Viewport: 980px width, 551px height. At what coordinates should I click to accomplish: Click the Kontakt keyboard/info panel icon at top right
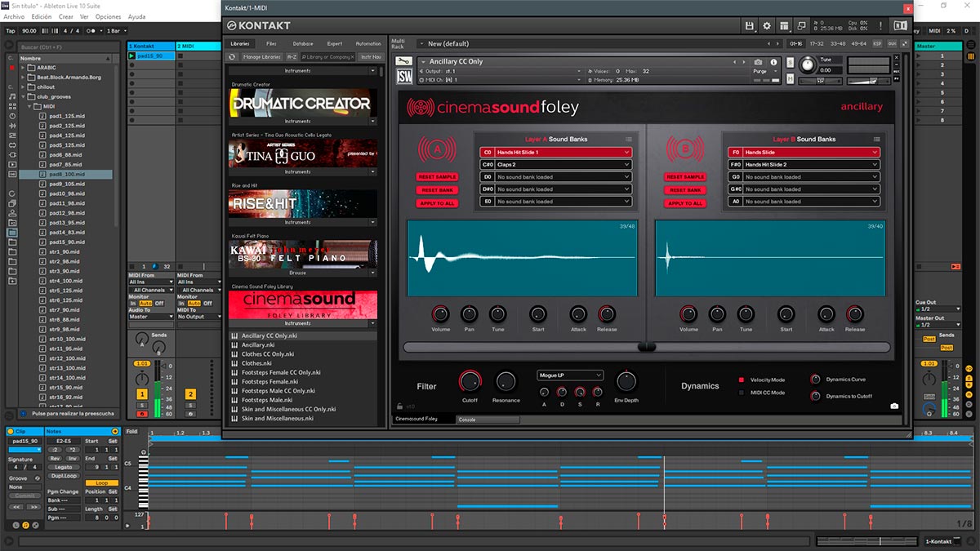tap(900, 26)
